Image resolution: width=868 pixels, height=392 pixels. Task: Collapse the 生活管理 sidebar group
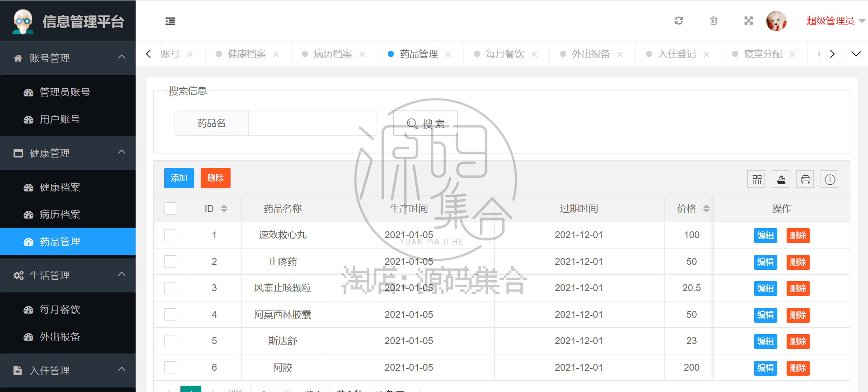point(68,275)
